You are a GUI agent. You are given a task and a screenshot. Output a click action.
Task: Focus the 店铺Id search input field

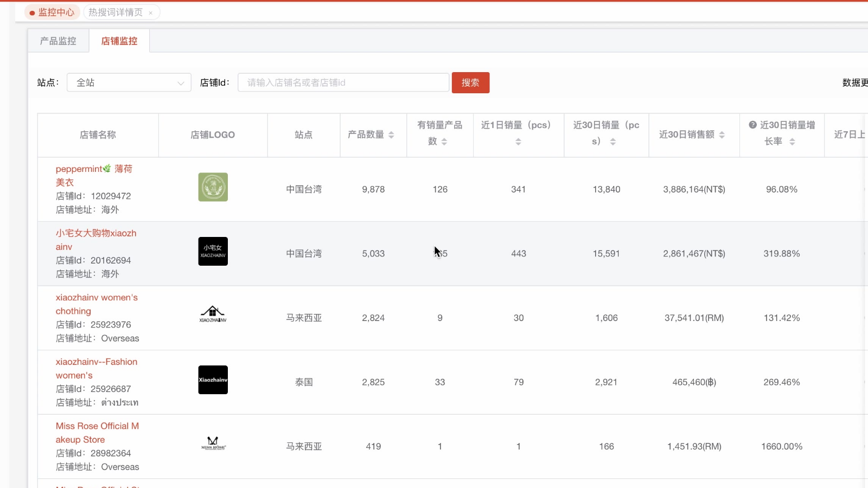point(343,82)
